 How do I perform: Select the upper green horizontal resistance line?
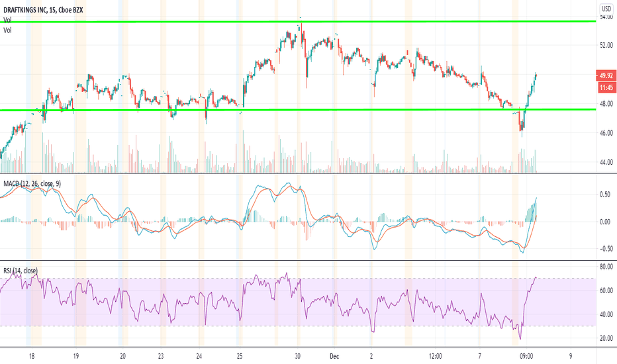pos(298,21)
